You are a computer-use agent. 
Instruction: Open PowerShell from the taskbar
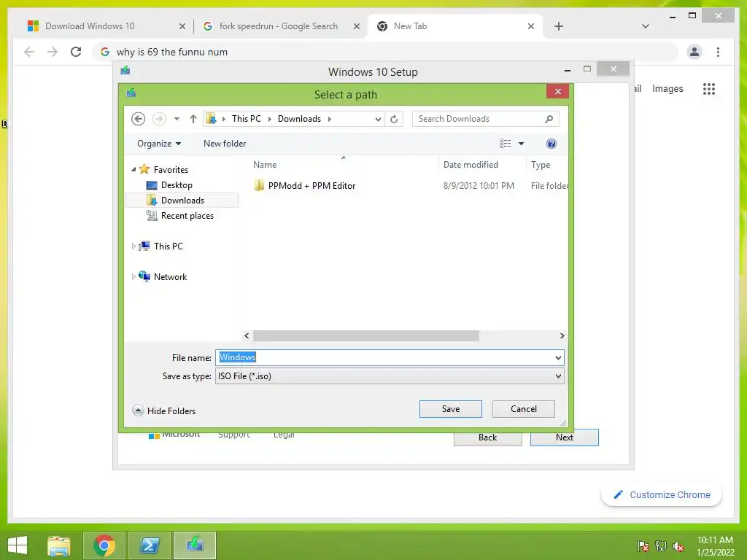tap(150, 545)
